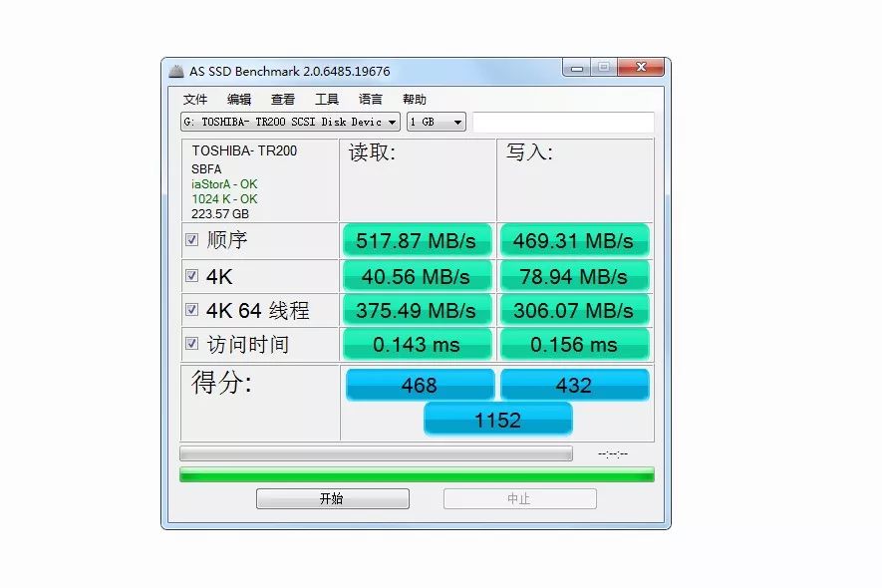Click the write score 432 result
Viewport: 882px width, 588px height.
click(x=575, y=385)
